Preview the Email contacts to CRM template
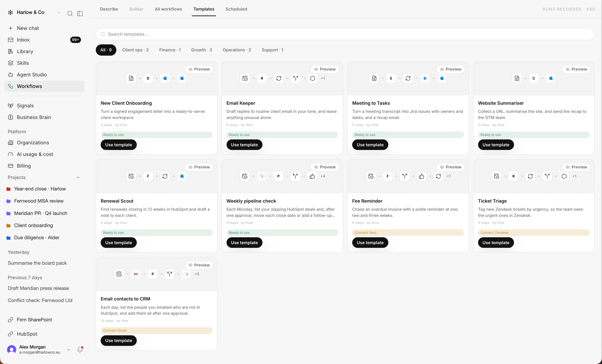Viewport: 602px width, 364px height. [199, 265]
